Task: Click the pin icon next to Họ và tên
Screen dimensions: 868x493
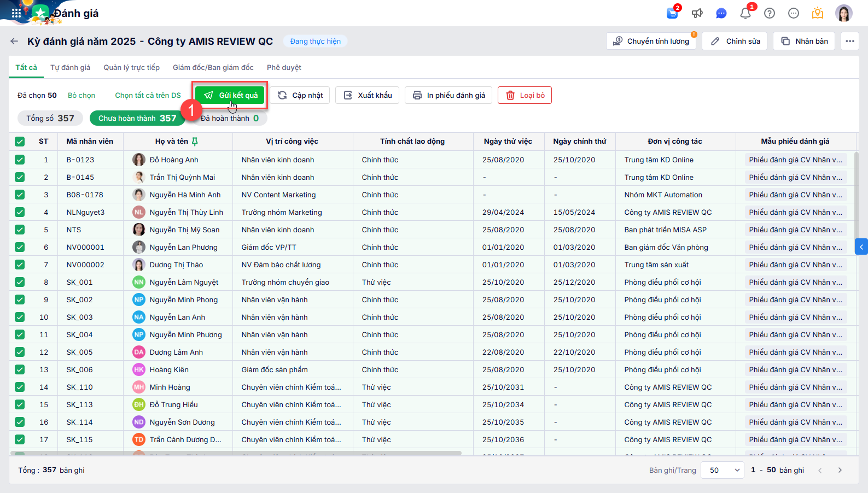Action: (195, 142)
